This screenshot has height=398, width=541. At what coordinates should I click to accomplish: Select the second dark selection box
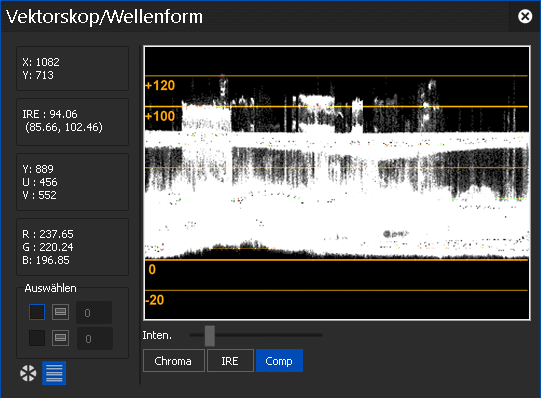point(37,338)
